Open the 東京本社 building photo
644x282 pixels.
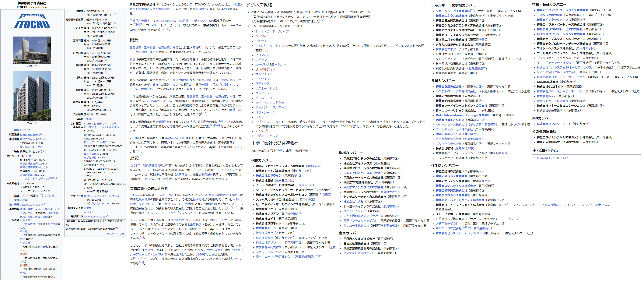click(32, 96)
